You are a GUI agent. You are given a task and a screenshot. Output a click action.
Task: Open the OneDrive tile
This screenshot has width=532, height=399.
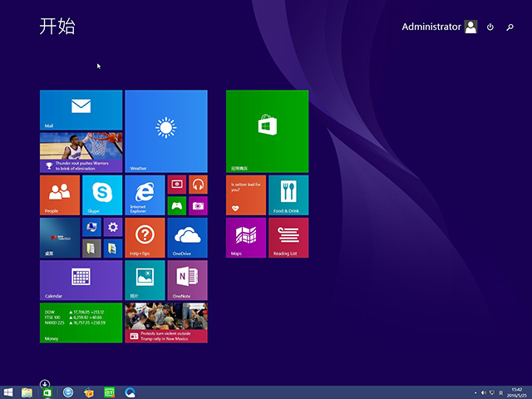[x=188, y=238]
